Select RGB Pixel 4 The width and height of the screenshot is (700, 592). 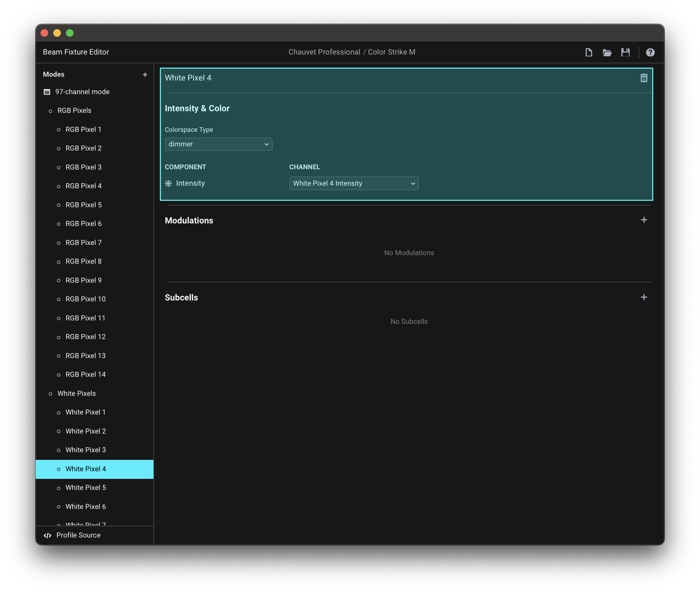(x=94, y=186)
